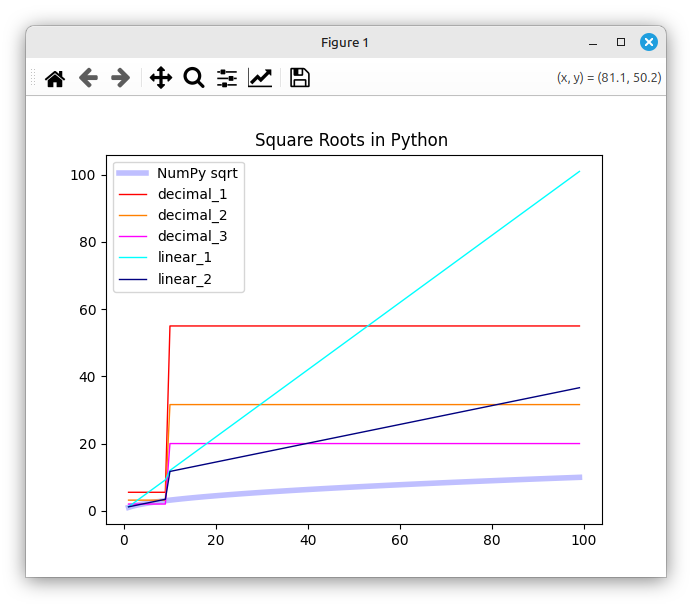Minimize the Figure 1 window
Screen dimensions: 695x607
pyautogui.click(x=594, y=42)
